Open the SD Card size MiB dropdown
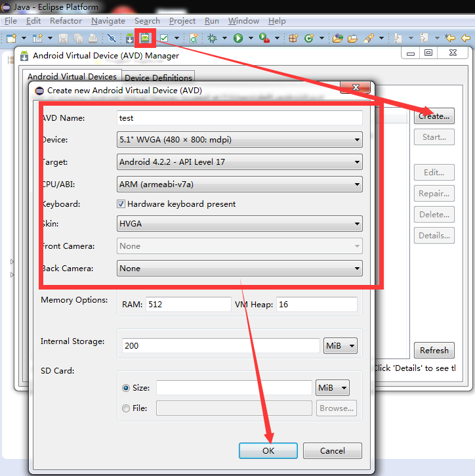Image resolution: width=475 pixels, height=476 pixels. click(333, 387)
